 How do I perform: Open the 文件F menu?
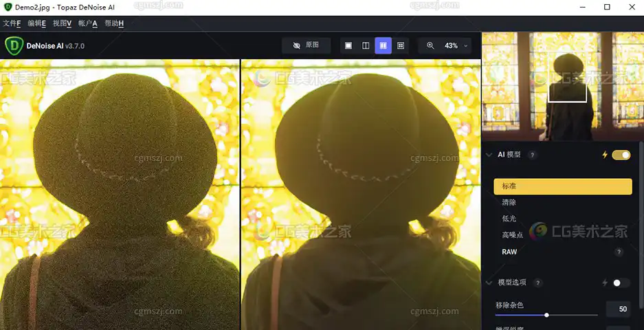point(12,23)
